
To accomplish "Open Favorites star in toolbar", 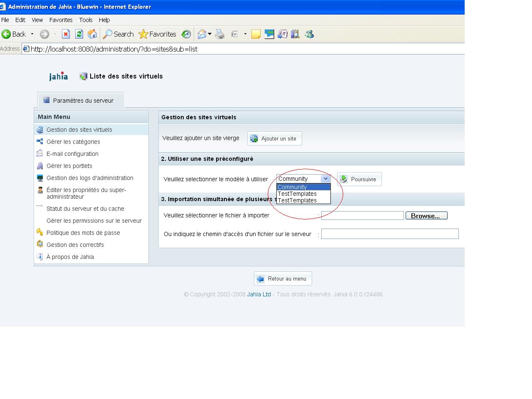I will point(158,34).
